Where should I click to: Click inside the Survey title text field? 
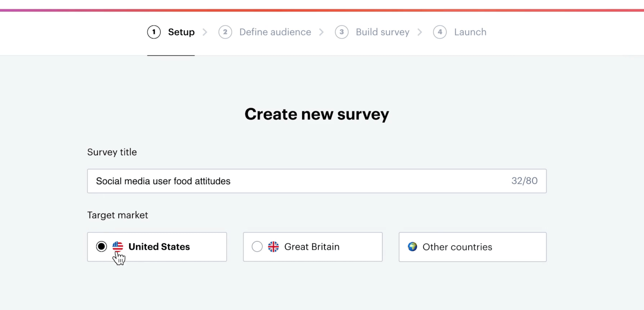tap(275, 181)
